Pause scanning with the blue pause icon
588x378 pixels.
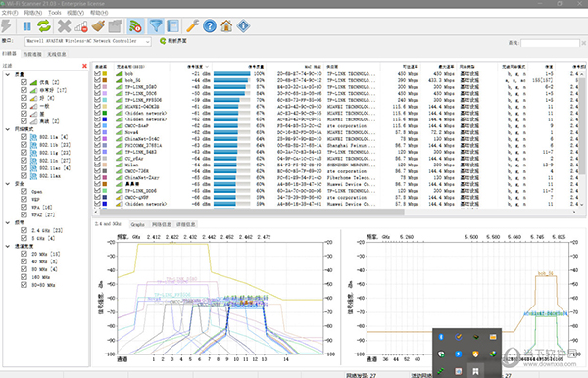pos(27,26)
